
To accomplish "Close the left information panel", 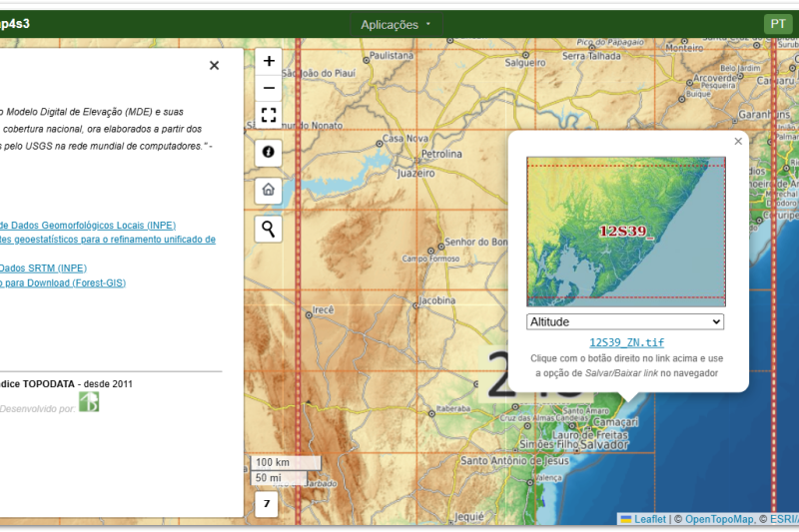I will (x=214, y=65).
